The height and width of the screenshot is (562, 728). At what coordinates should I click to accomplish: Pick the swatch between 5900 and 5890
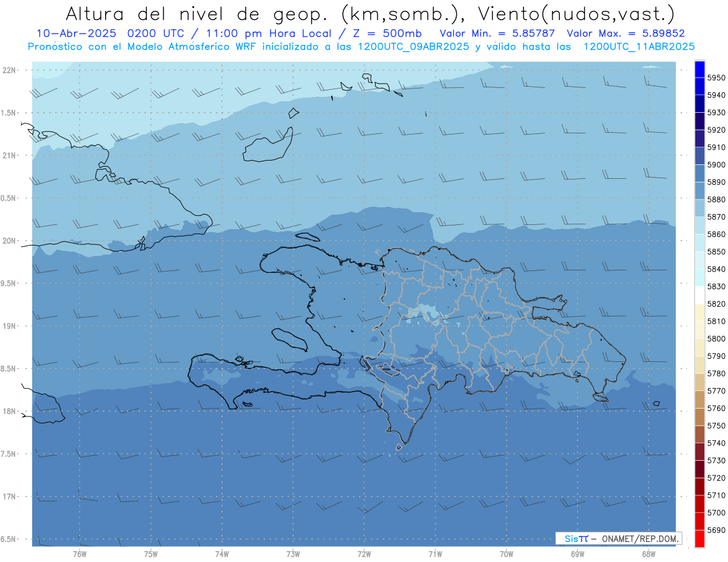(699, 173)
